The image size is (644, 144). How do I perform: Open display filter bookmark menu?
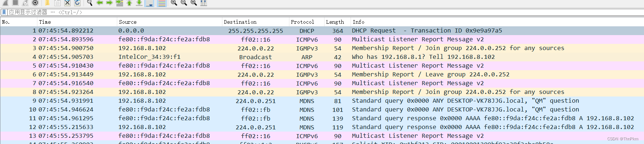tap(4, 12)
